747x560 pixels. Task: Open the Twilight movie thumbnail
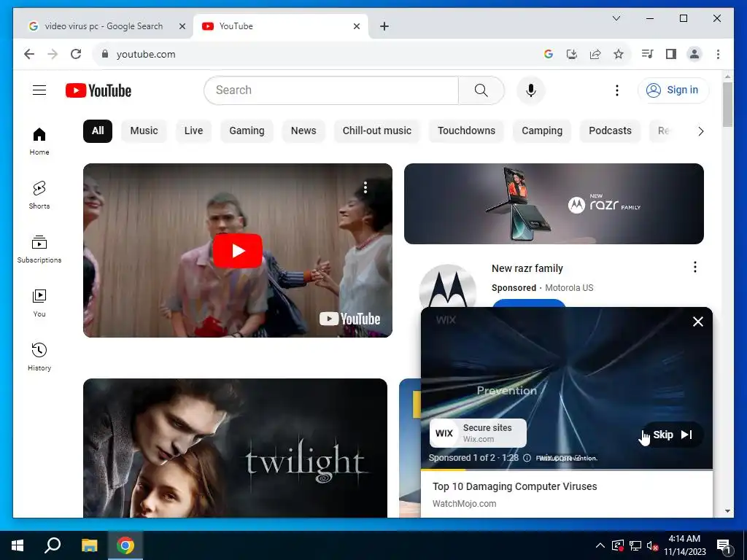[236, 448]
